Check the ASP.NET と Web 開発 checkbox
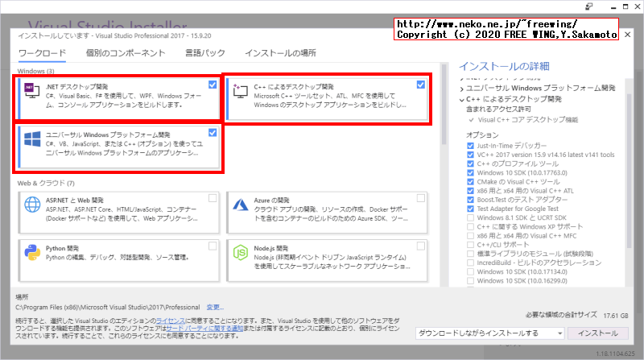 coord(213,198)
